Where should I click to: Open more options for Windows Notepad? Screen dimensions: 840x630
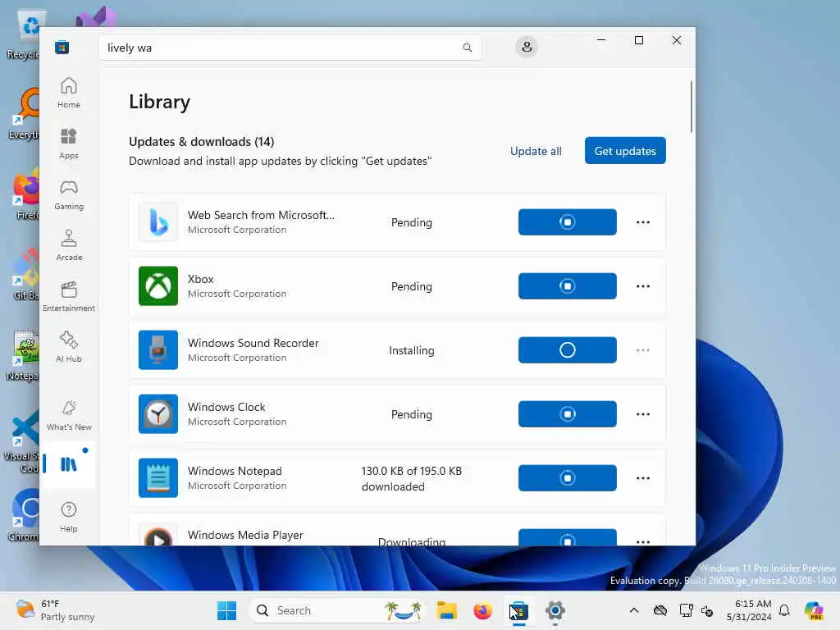tap(643, 478)
